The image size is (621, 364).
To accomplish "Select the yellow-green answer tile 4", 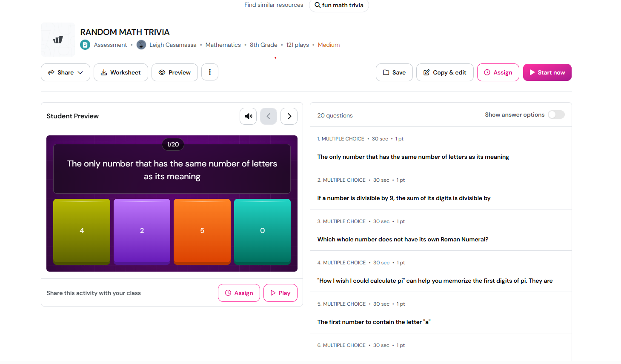I will pos(82,231).
